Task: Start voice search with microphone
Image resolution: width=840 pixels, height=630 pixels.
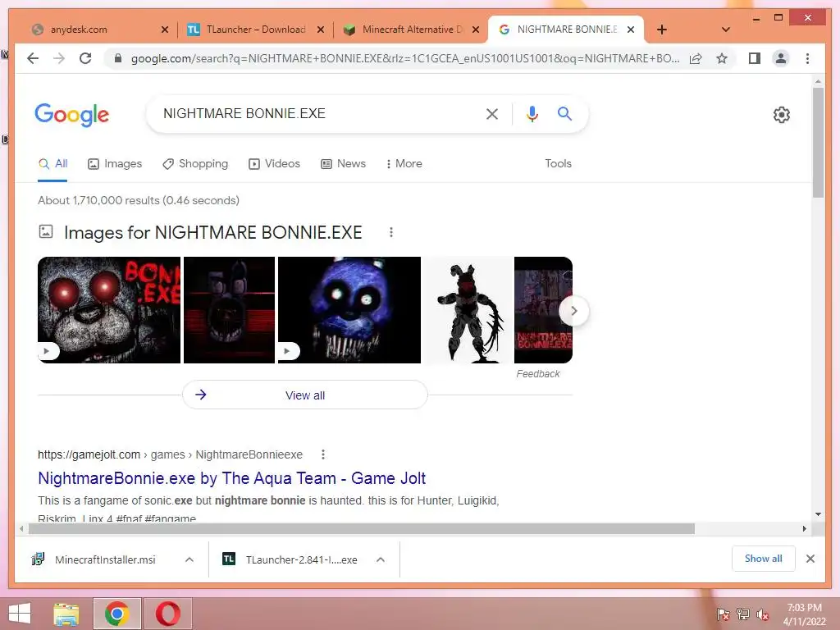Action: tap(532, 113)
